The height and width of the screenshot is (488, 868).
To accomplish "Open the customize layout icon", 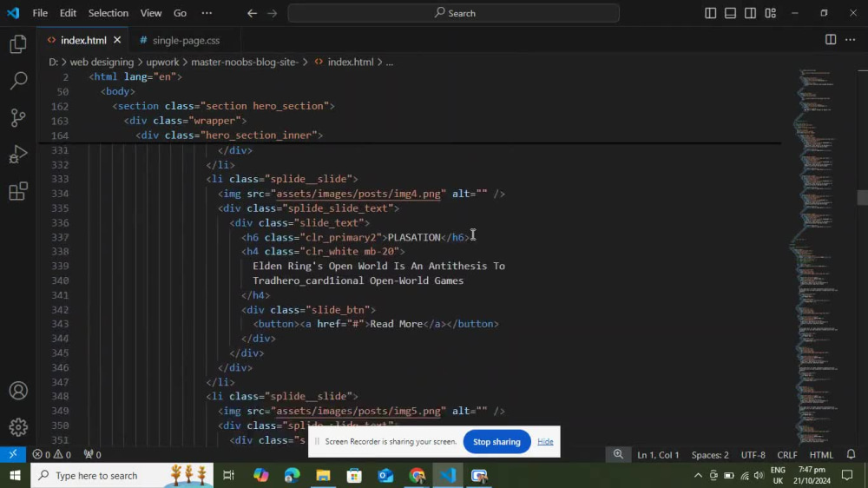I will (x=770, y=13).
